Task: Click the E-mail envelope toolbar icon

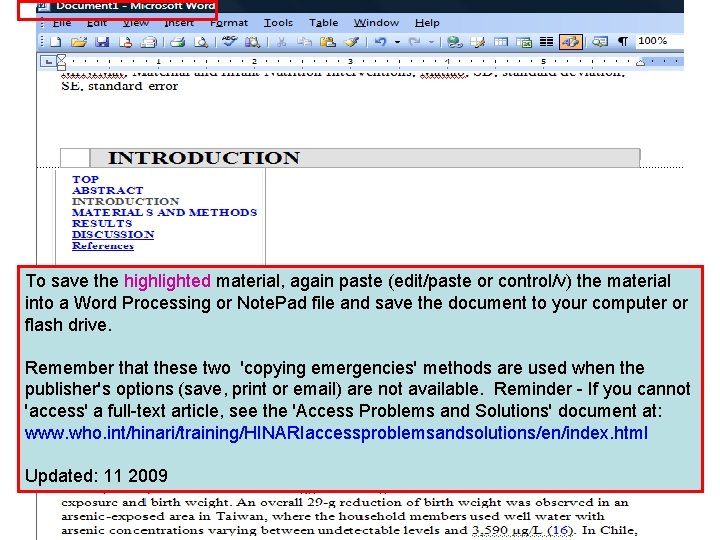Action: (149, 42)
